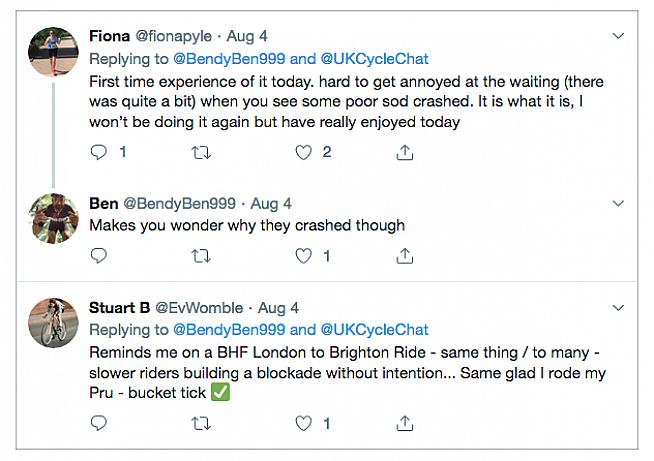Open the options chevron on Fiona's tweet
654x461 pixels.
pyautogui.click(x=617, y=36)
